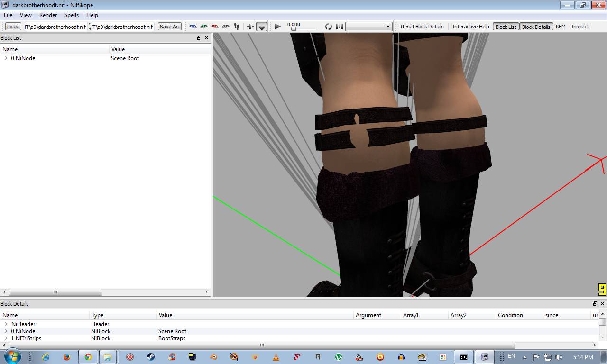Open uTorrent from the taskbar

[339, 357]
